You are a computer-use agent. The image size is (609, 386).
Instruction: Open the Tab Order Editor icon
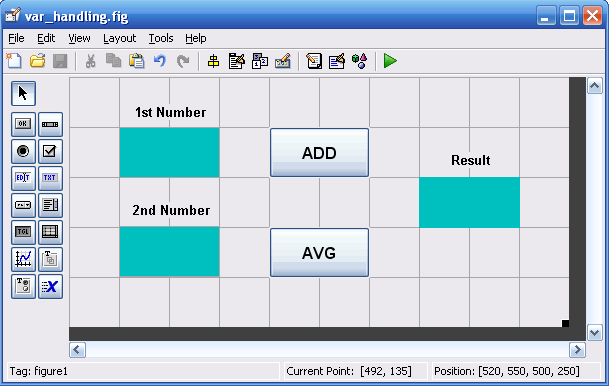click(x=260, y=61)
